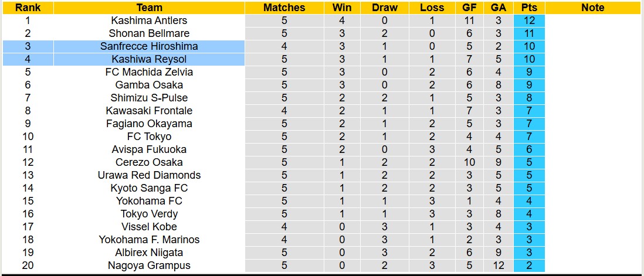Click the Team column header
The width and height of the screenshot is (644, 276).
coord(149,8)
